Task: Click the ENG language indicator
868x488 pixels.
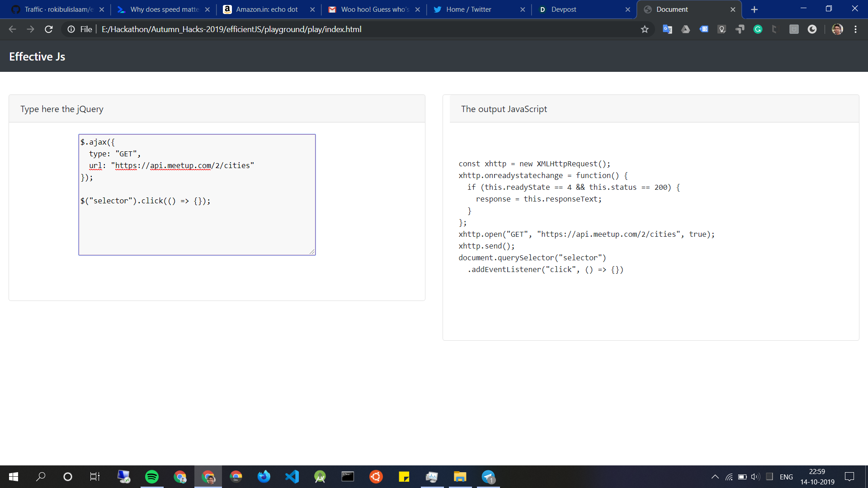Action: [786, 477]
